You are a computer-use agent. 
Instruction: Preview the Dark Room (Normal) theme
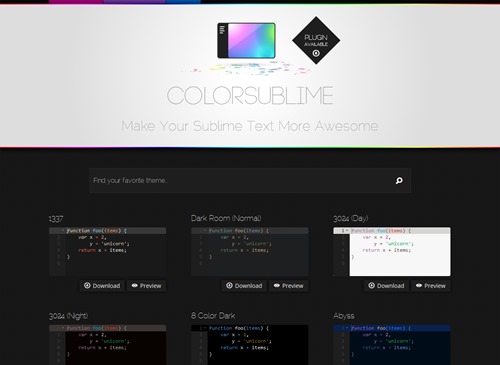289,286
